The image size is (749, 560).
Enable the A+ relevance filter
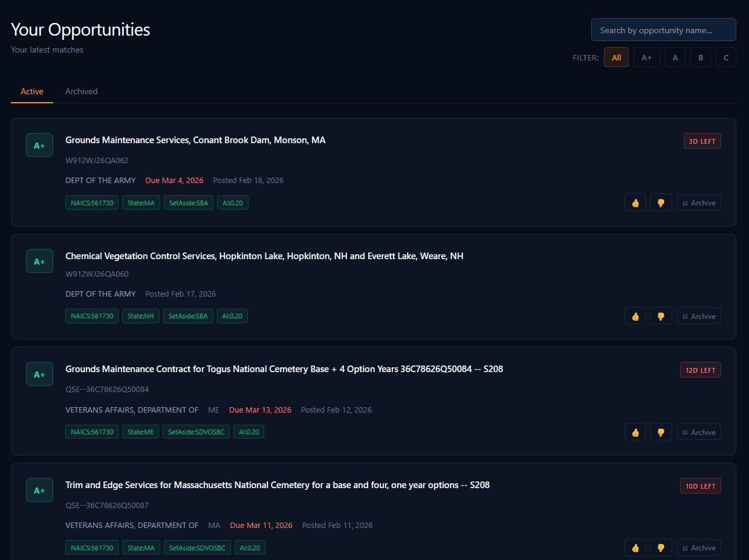(x=647, y=57)
